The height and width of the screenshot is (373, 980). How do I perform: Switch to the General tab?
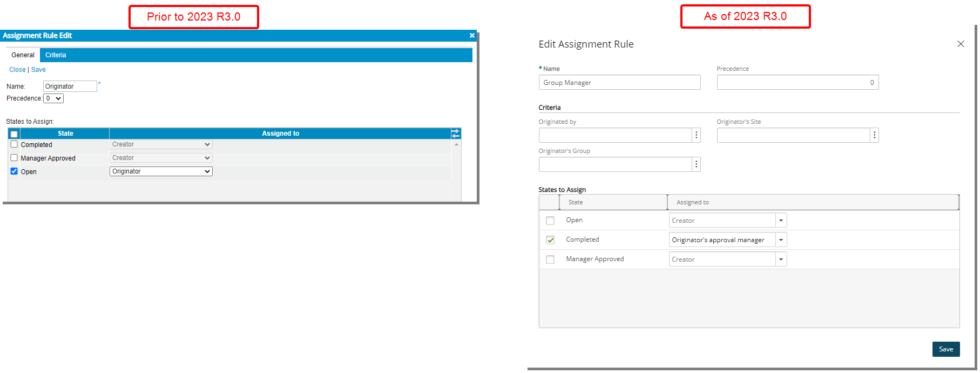(23, 55)
